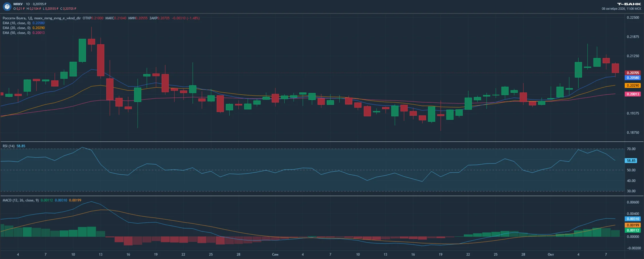Click the MRKV company logo icon
644x259 pixels.
tap(7, 6)
